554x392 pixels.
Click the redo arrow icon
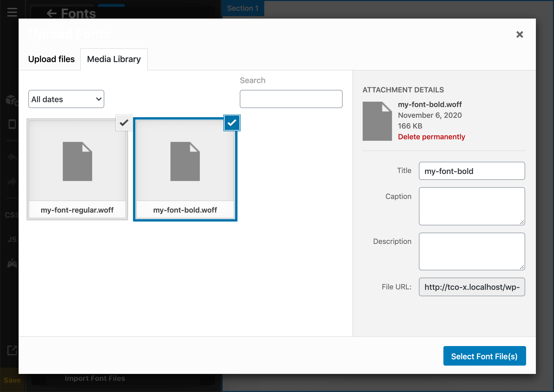tap(12, 182)
